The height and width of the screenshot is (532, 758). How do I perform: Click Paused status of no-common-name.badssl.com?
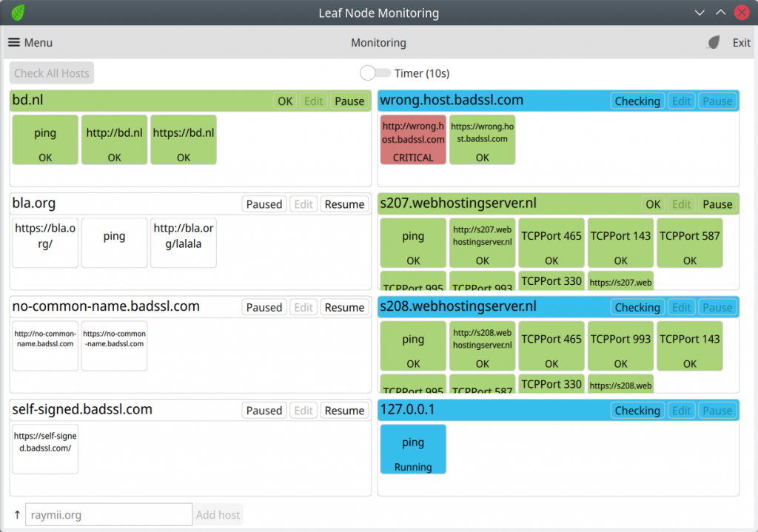[264, 307]
